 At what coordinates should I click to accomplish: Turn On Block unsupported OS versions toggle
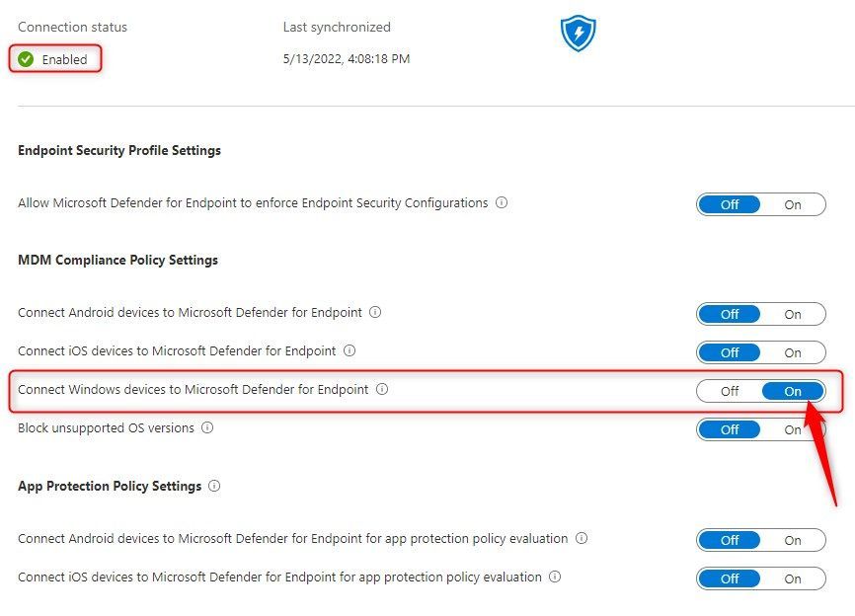point(793,429)
